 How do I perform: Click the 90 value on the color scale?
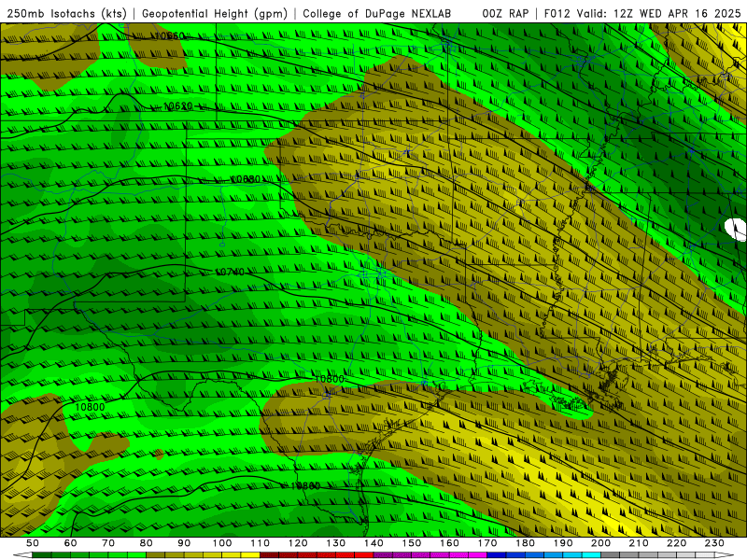pyautogui.click(x=184, y=543)
